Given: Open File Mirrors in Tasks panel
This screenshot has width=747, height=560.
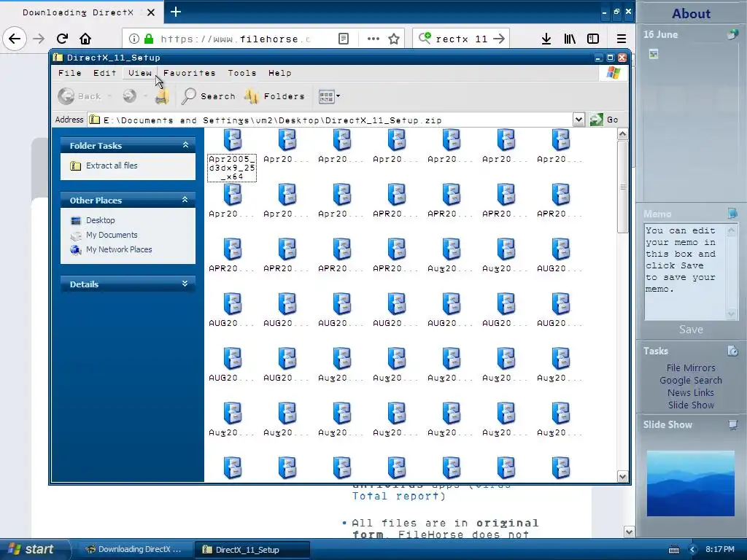Looking at the screenshot, I should click(691, 367).
